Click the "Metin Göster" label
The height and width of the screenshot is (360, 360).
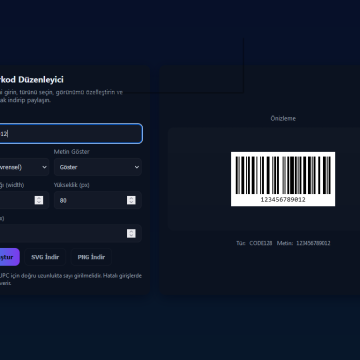pyautogui.click(x=72, y=152)
